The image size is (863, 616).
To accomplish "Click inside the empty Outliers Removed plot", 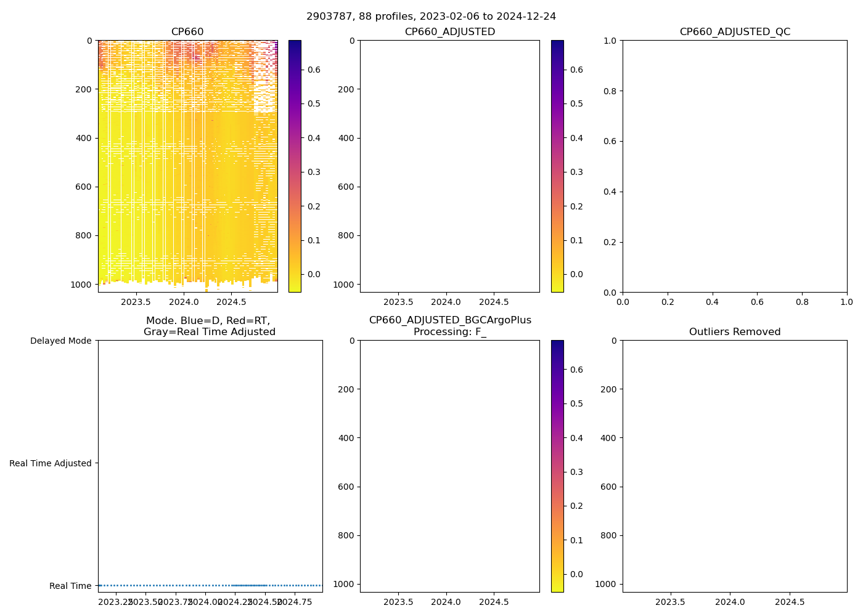I will pos(735,466).
